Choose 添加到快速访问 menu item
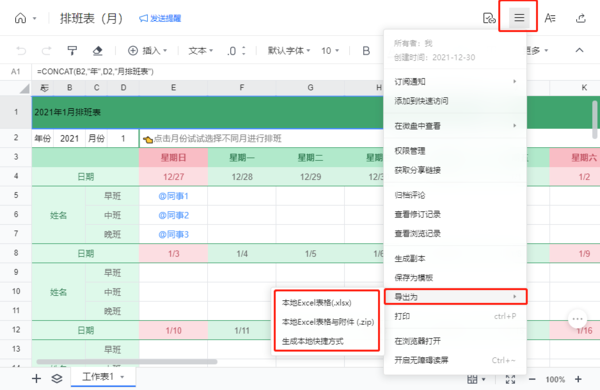Viewport: 600px width, 390px height. tap(455, 101)
